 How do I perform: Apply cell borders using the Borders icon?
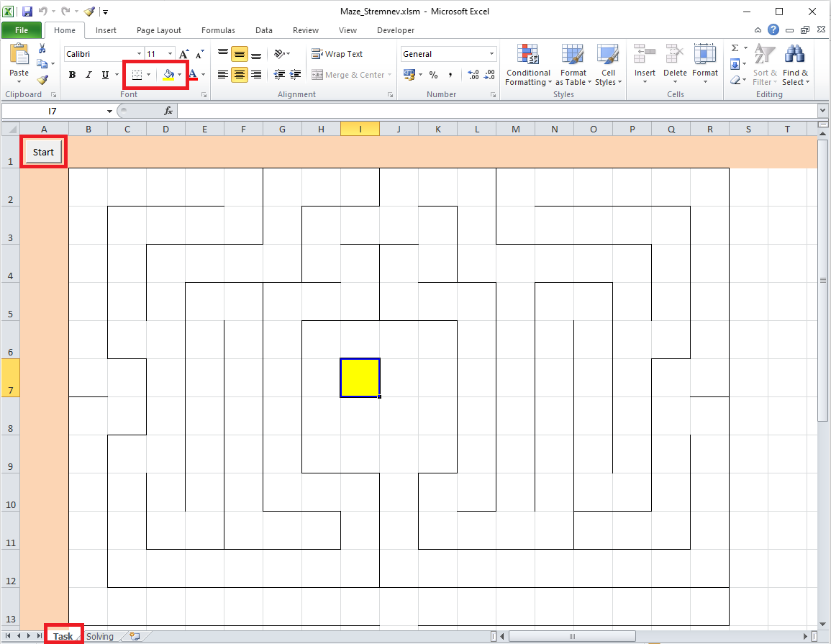(x=137, y=75)
